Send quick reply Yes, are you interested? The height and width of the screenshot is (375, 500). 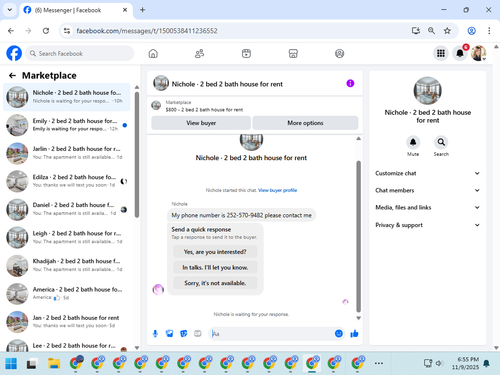coord(215,252)
